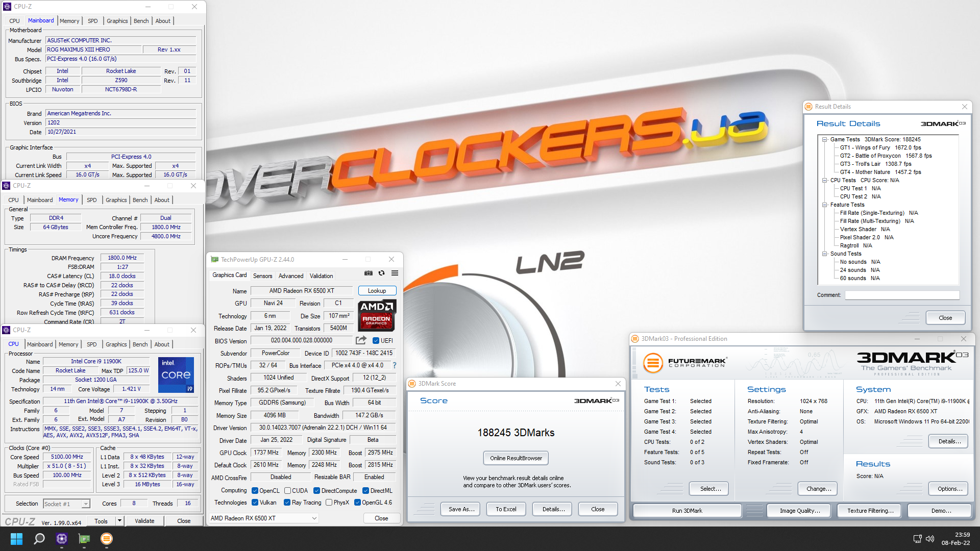Collapse the Game Tests tree node
This screenshot has width=980, height=551.
(824, 139)
